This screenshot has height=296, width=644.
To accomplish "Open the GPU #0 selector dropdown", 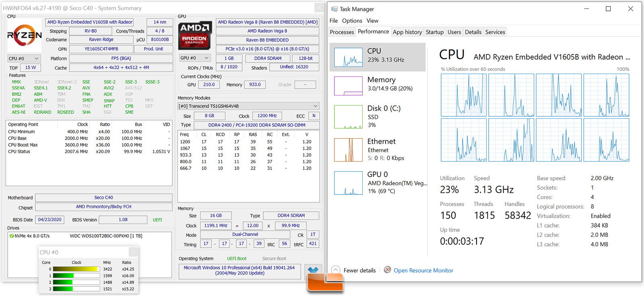I will tap(195, 58).
